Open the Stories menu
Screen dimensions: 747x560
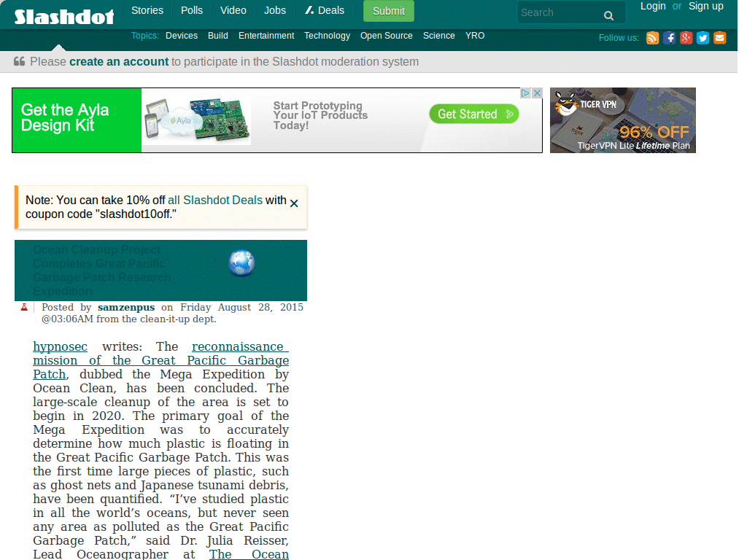click(147, 10)
